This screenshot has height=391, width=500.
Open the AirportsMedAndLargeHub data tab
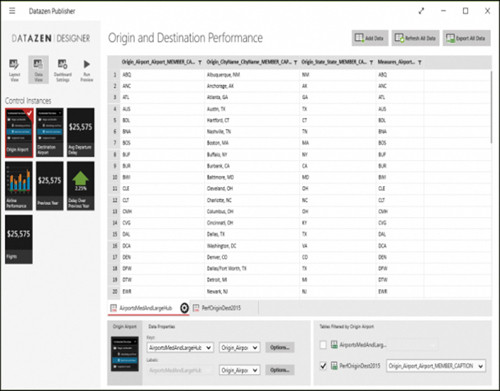(145, 308)
